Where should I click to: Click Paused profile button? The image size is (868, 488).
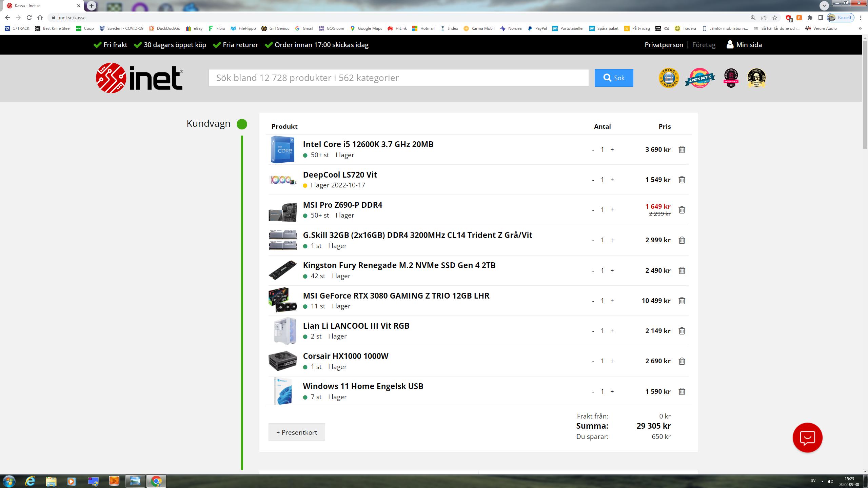tap(840, 18)
